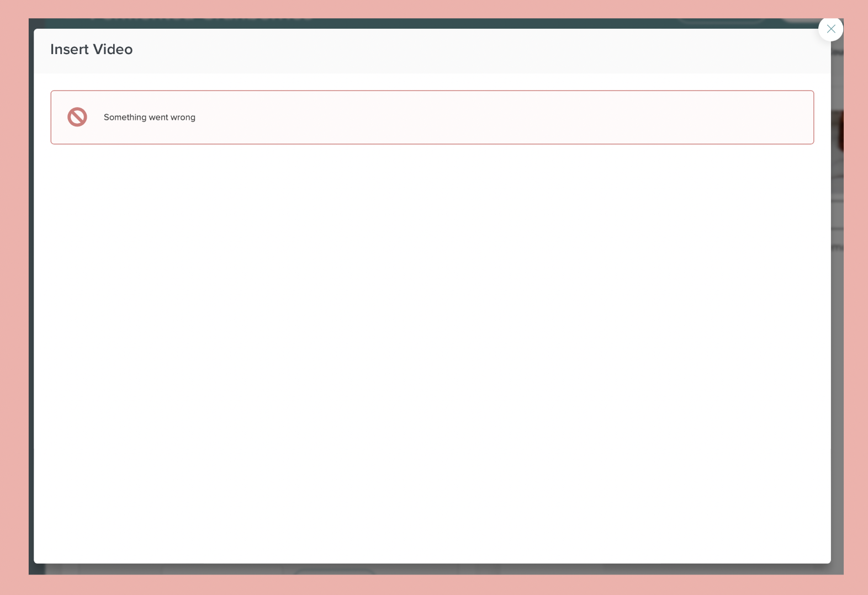Select the 'Something went wrong' message text

click(x=150, y=117)
